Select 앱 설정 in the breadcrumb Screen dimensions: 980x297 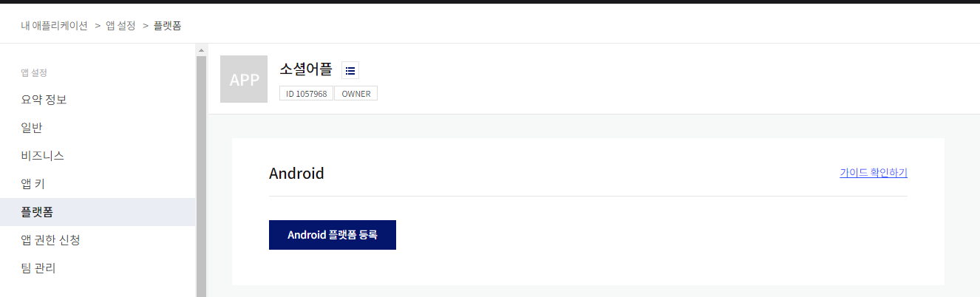tap(120, 25)
